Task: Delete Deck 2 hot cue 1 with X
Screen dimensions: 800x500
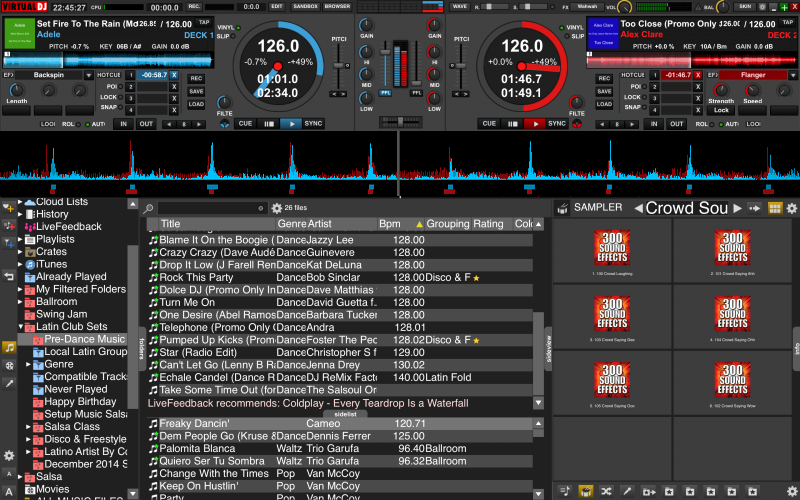Action: [698, 75]
